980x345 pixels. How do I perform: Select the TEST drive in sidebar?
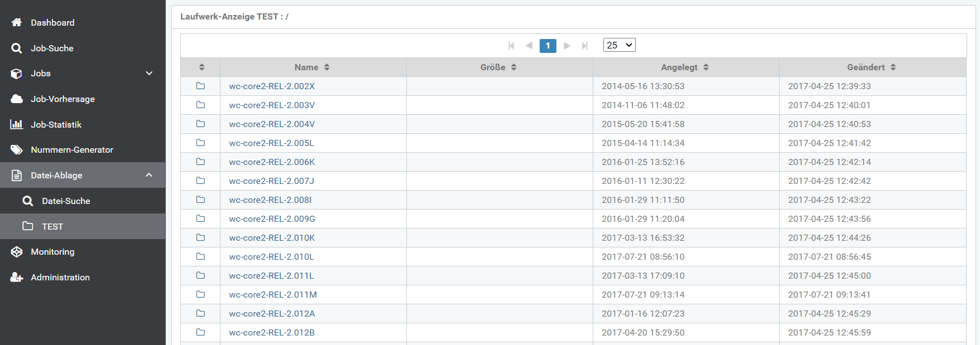point(52,227)
